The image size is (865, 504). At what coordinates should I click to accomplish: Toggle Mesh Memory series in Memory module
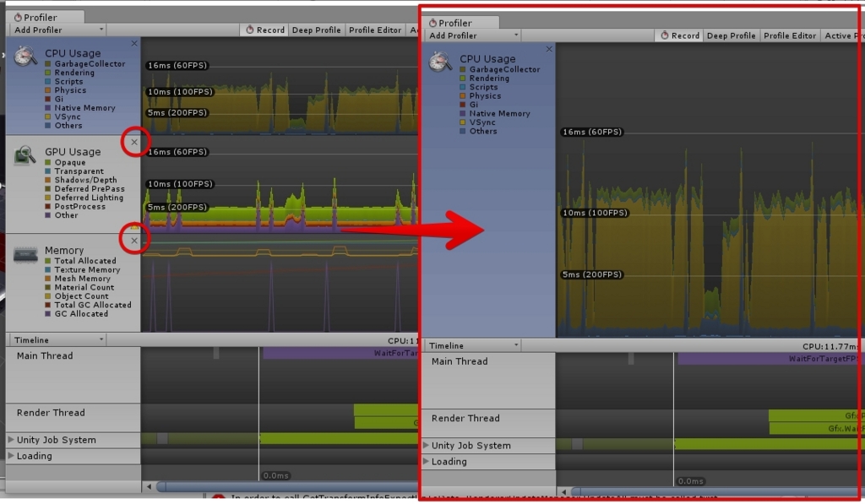[x=48, y=279]
